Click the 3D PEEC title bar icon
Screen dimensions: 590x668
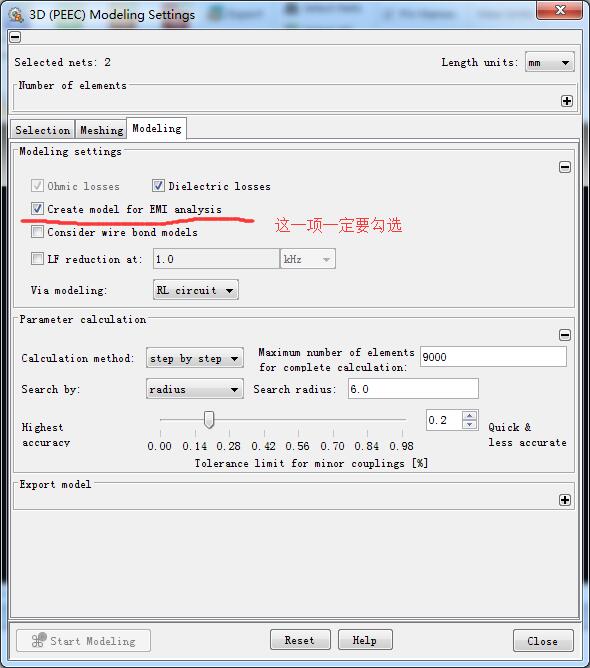click(16, 14)
